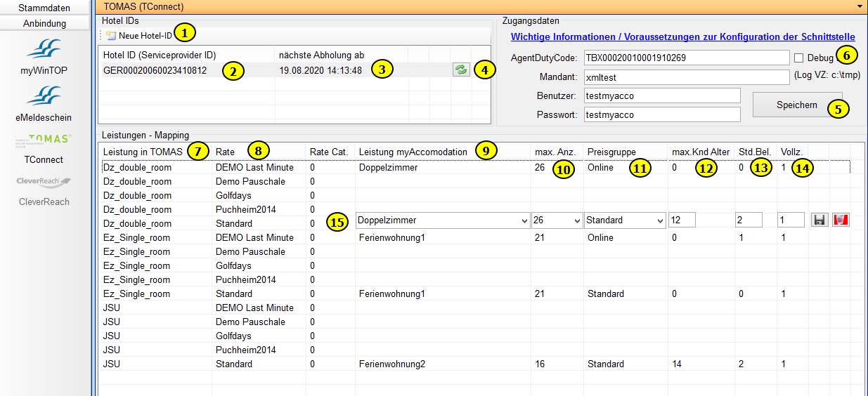Click the date 19.08.2020 14:13:48
Screen dimensions: 868x396
[320, 70]
